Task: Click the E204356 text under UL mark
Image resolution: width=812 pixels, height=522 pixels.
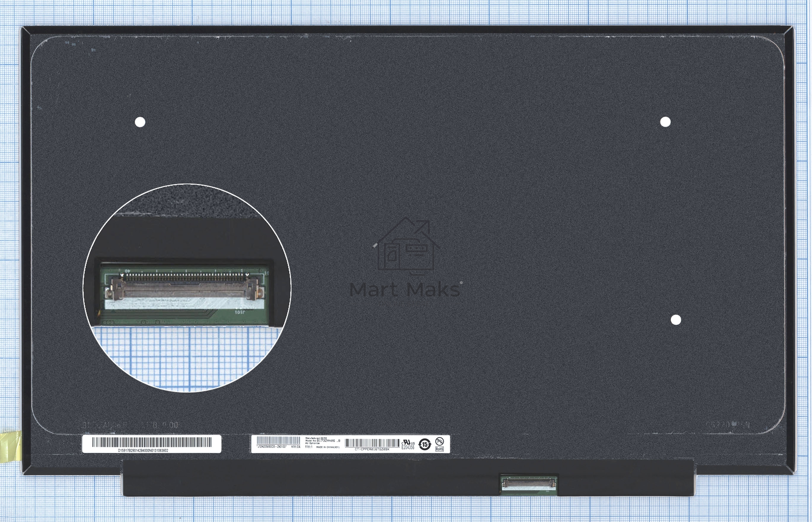Action: click(x=408, y=448)
